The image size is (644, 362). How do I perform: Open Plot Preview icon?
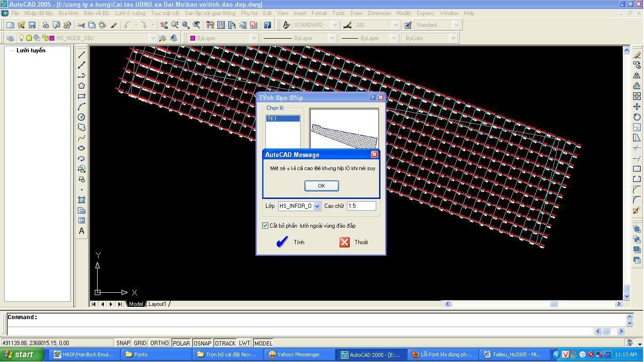click(56, 25)
